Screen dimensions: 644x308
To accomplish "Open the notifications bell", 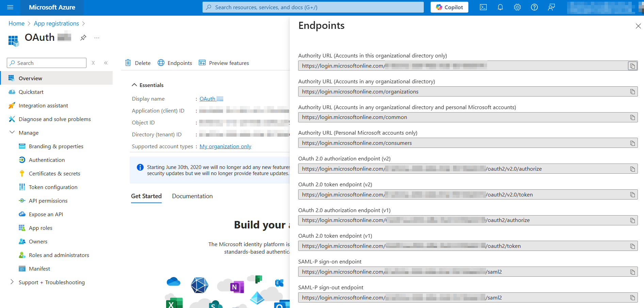I will click(500, 7).
